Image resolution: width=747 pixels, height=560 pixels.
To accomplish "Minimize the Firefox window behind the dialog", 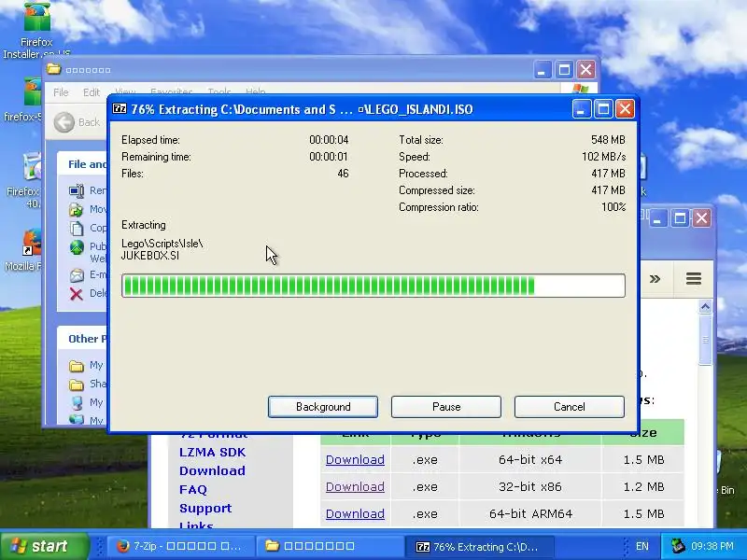I will click(658, 218).
